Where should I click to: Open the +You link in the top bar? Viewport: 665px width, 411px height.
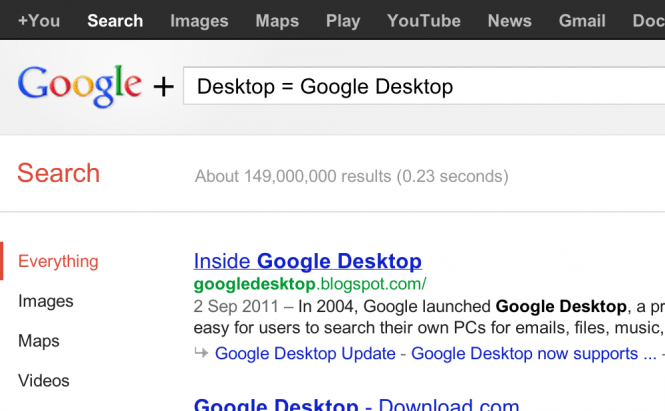coord(39,20)
